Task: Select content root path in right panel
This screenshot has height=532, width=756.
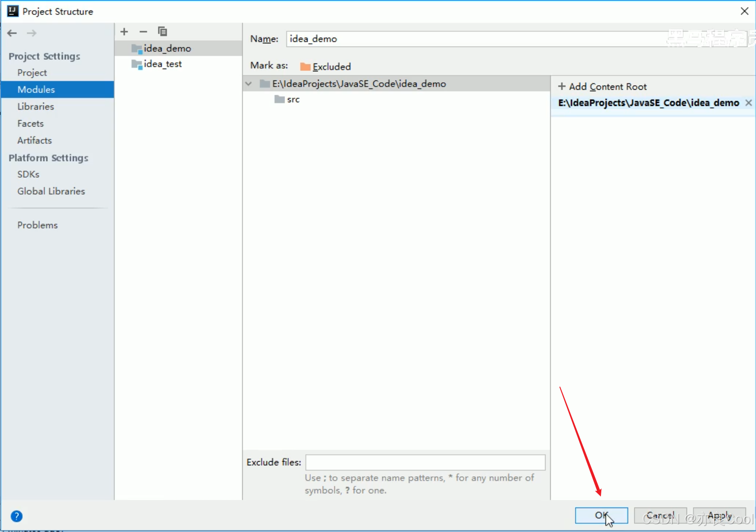Action: pos(648,103)
